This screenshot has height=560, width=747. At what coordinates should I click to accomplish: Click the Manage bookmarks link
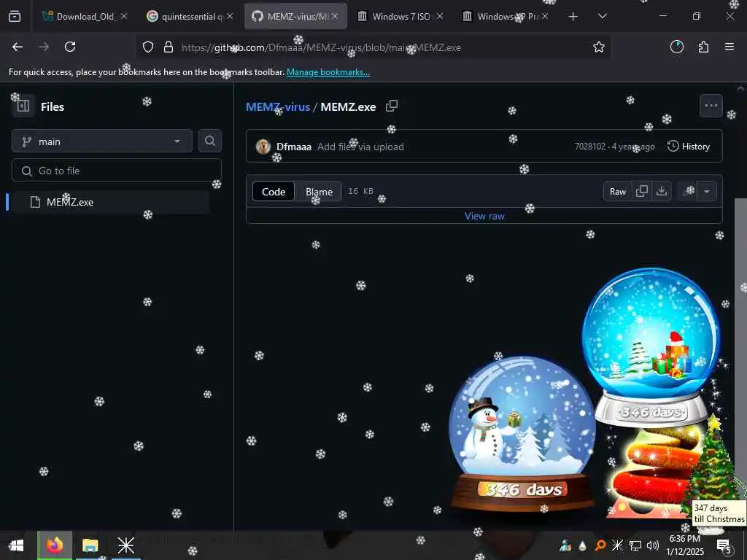[x=328, y=72]
